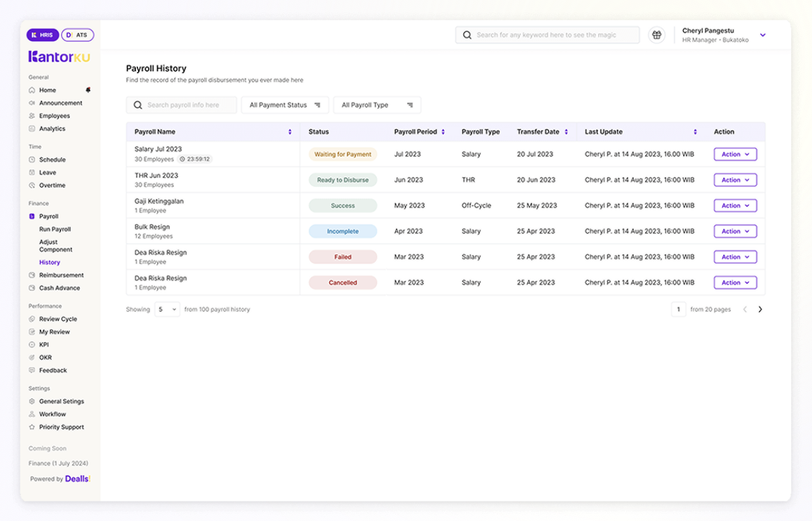Click the OKR icon in sidebar

click(x=32, y=358)
